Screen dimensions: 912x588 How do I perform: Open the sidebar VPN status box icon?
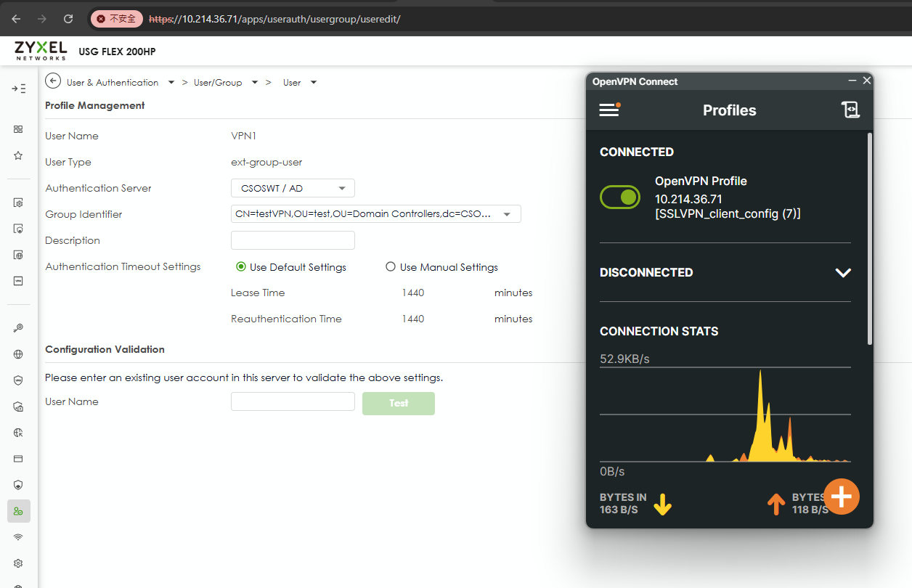pyautogui.click(x=18, y=281)
